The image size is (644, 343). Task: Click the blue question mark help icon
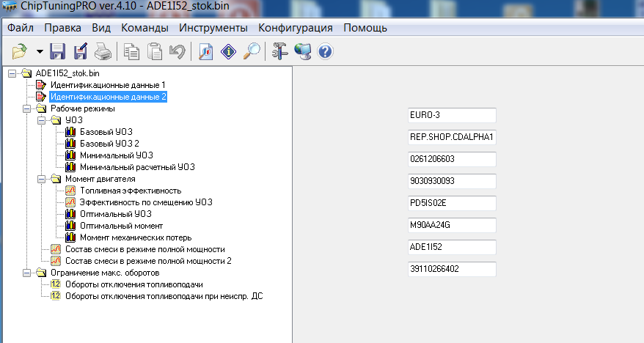(x=325, y=51)
